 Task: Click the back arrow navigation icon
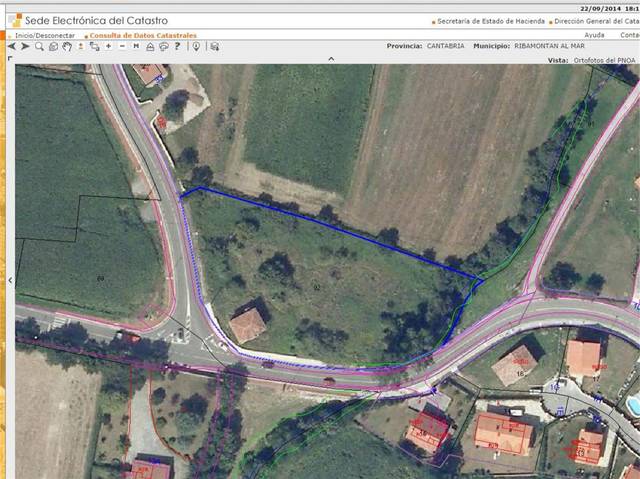(11, 46)
